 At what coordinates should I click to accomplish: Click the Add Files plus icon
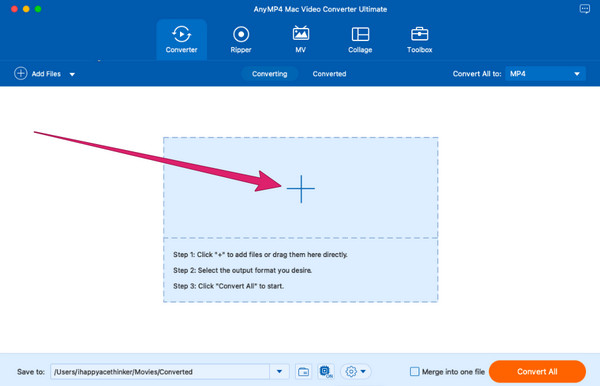[21, 73]
